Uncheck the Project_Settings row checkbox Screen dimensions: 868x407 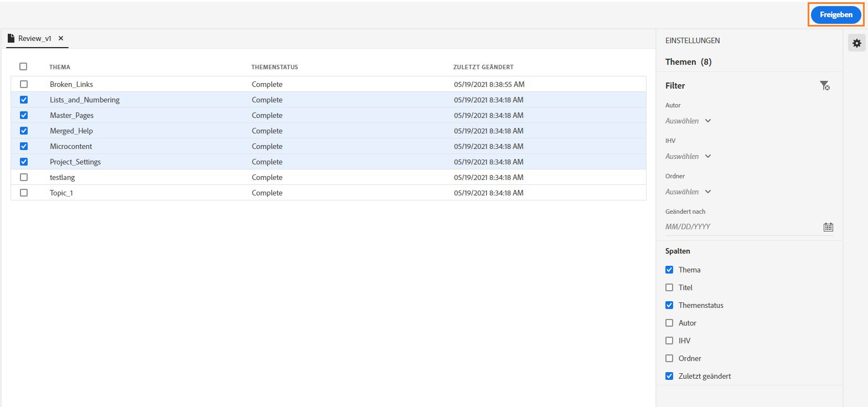[x=23, y=162]
